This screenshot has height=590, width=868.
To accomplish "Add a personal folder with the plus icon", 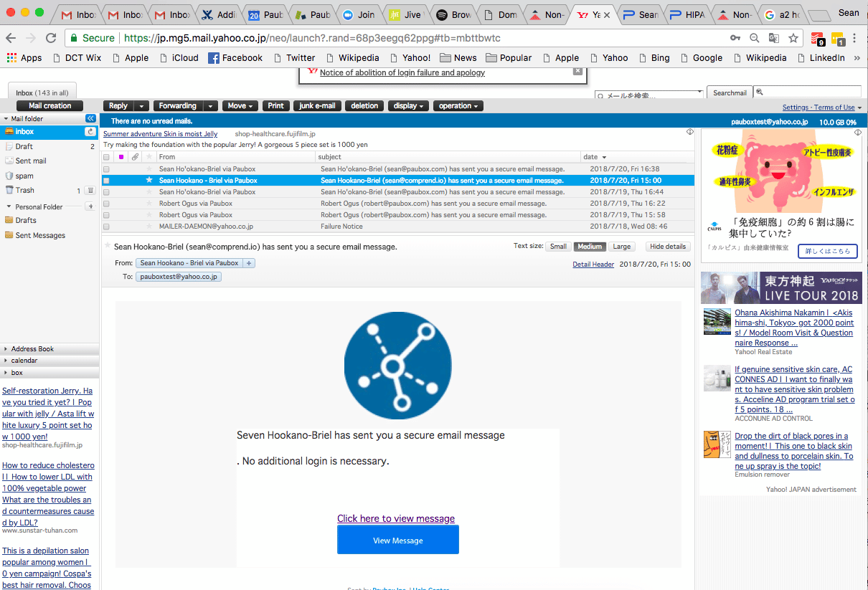I will coord(90,206).
